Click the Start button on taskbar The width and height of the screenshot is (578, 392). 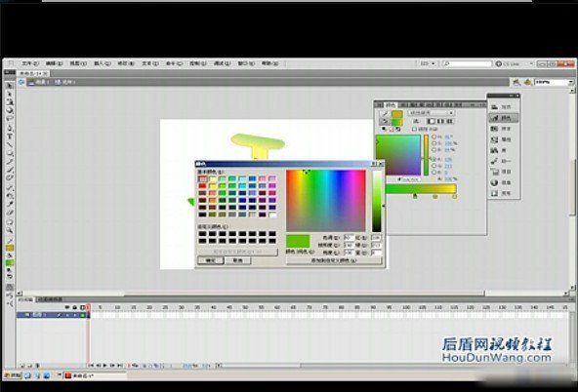click(x=12, y=375)
